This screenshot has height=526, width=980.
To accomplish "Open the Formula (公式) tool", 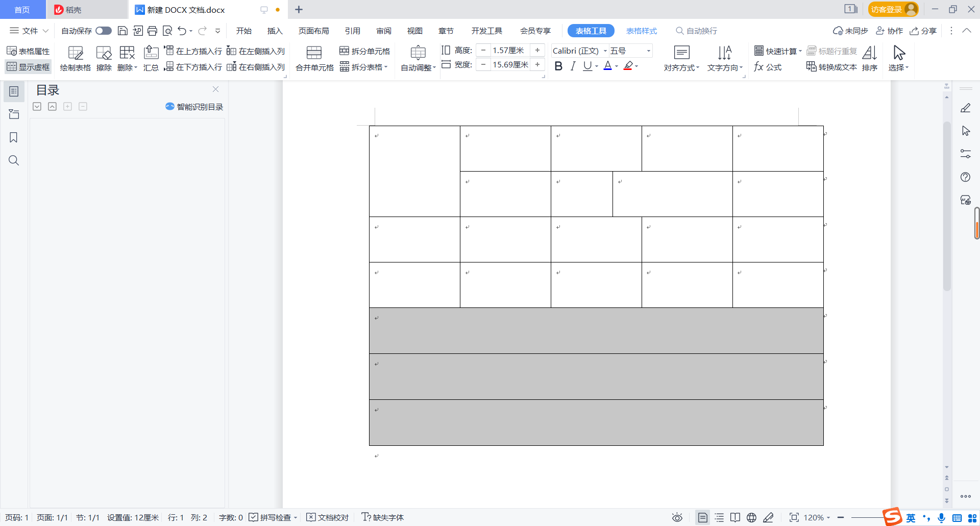I will click(768, 67).
